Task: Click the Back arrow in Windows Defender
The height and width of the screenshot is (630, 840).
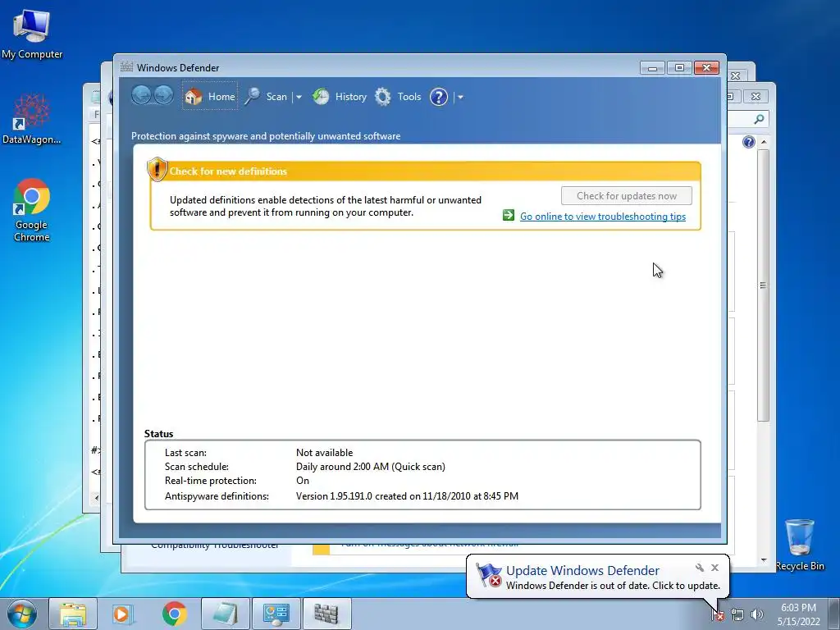Action: (141, 96)
